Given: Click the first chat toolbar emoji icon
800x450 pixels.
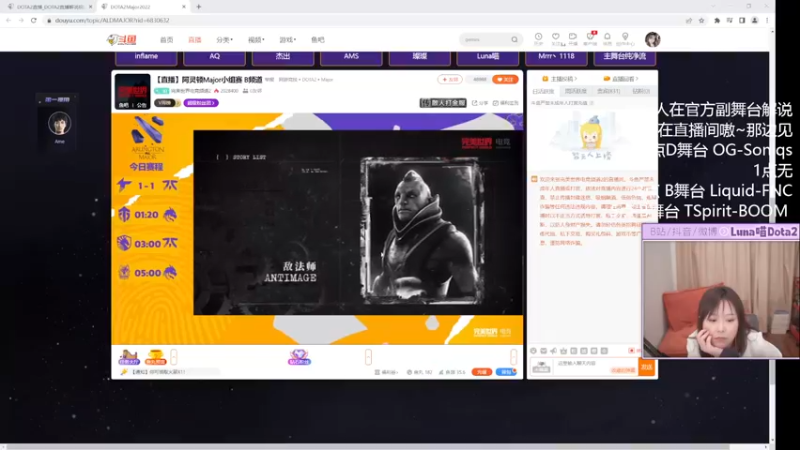Looking at the screenshot, I should click(534, 351).
